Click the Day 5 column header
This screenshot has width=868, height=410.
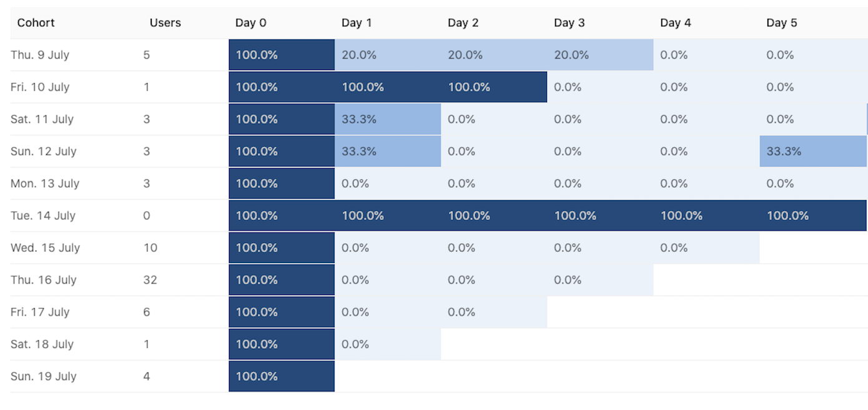[782, 23]
